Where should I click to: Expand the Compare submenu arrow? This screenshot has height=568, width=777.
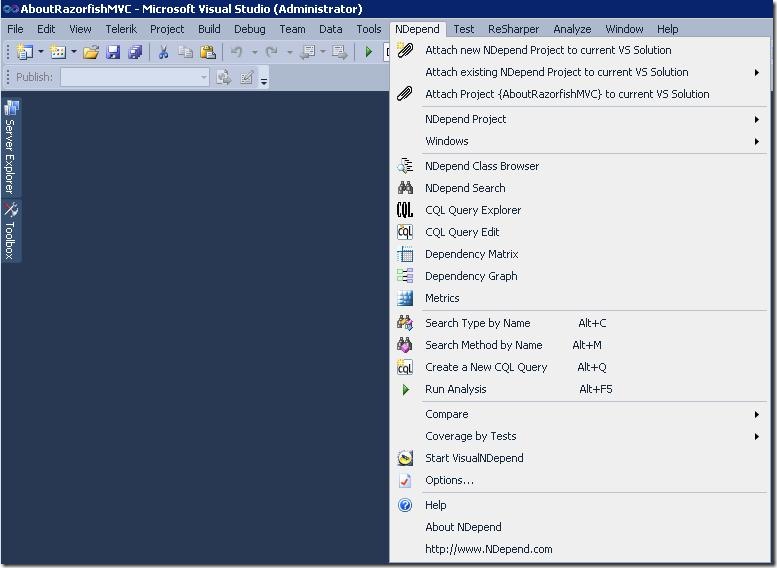(757, 414)
